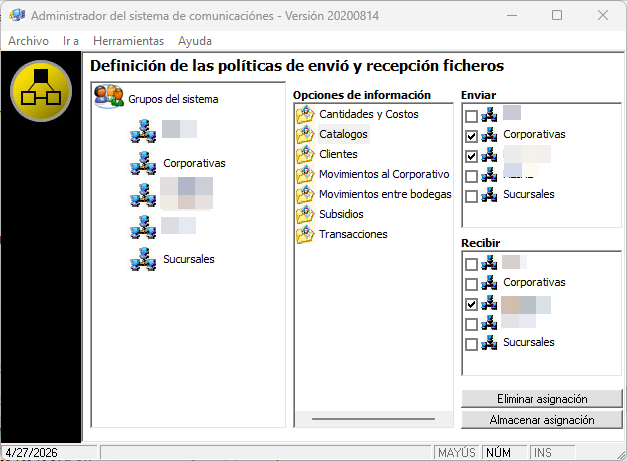Click the Cantidades y Costos folder icon
The height and width of the screenshot is (461, 627).
point(305,114)
